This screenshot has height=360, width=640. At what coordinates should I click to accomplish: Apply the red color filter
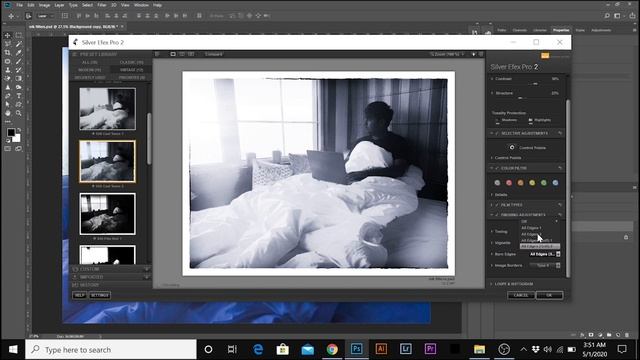coord(509,183)
